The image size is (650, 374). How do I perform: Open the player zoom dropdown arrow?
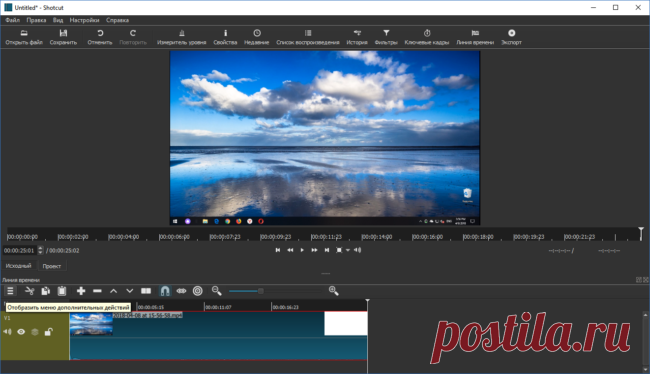point(348,250)
